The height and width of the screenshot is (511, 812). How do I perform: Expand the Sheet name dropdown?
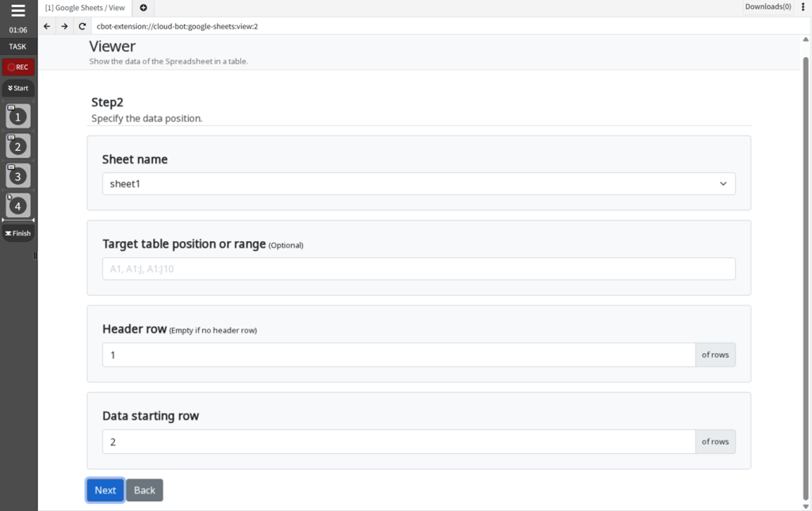419,184
